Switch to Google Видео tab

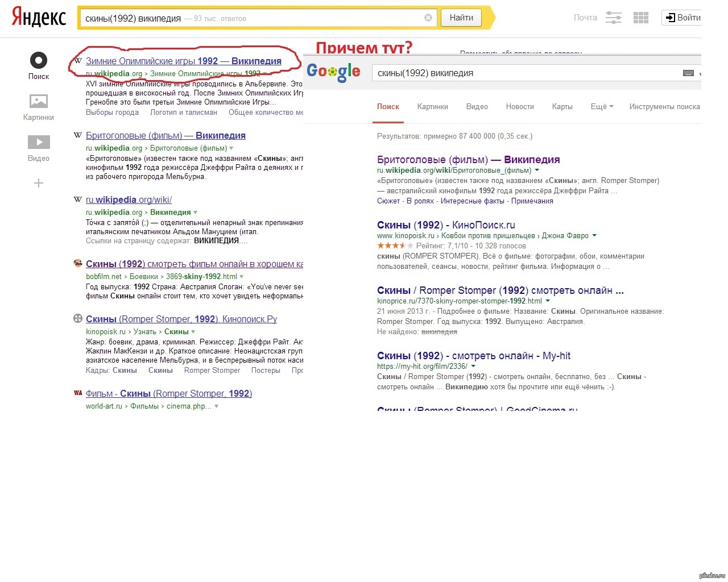(x=477, y=107)
